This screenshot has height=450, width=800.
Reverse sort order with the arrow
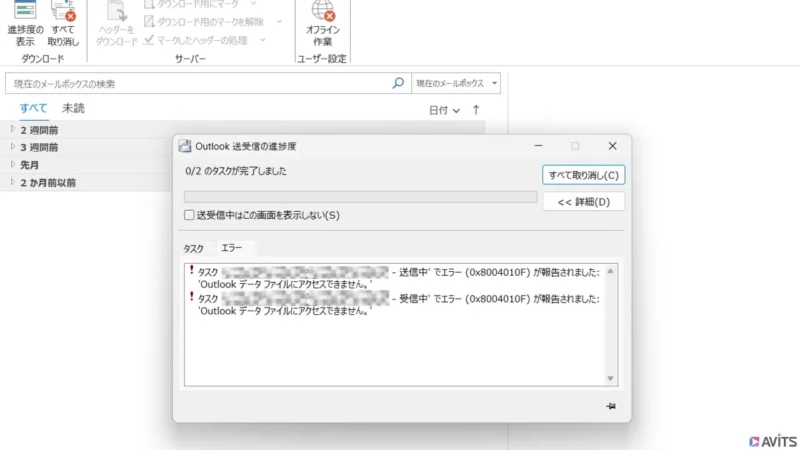[476, 110]
